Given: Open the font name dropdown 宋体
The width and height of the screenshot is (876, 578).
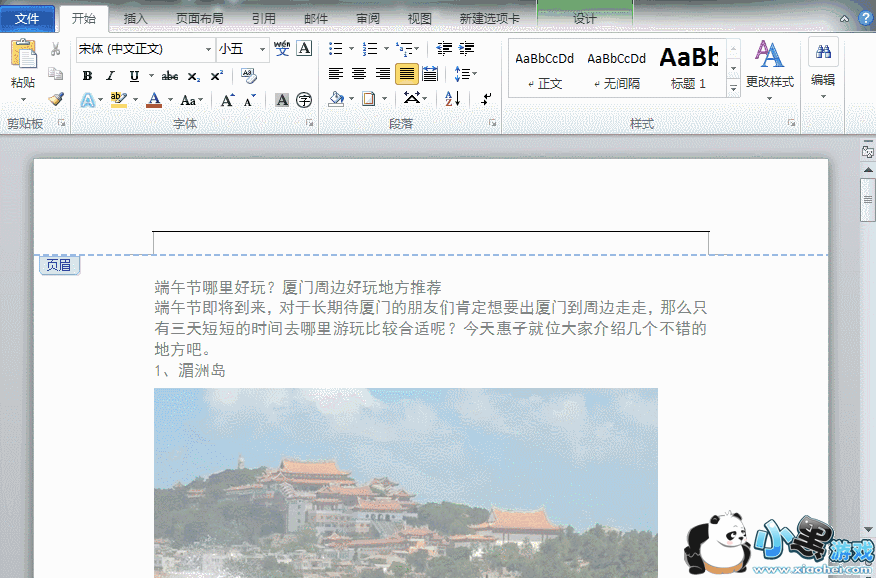Looking at the screenshot, I should pyautogui.click(x=208, y=49).
